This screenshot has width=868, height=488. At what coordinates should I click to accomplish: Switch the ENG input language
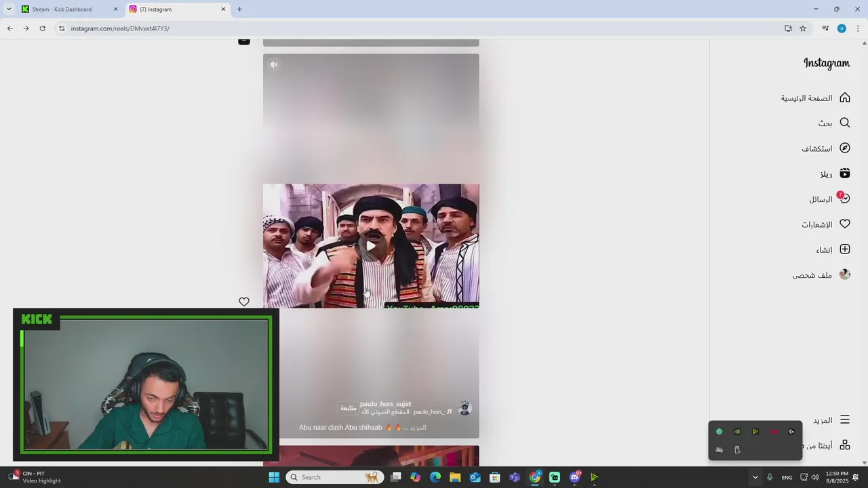787,477
